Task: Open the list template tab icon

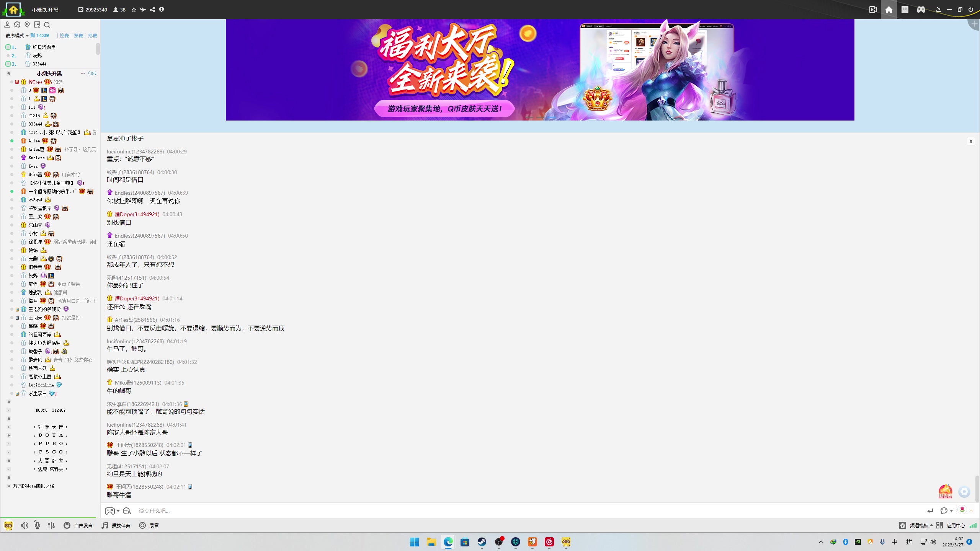Action: [905, 10]
